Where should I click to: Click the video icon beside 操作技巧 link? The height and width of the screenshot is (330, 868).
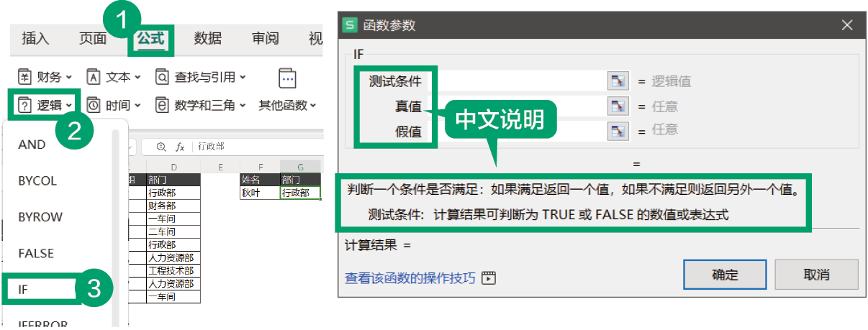pos(490,278)
